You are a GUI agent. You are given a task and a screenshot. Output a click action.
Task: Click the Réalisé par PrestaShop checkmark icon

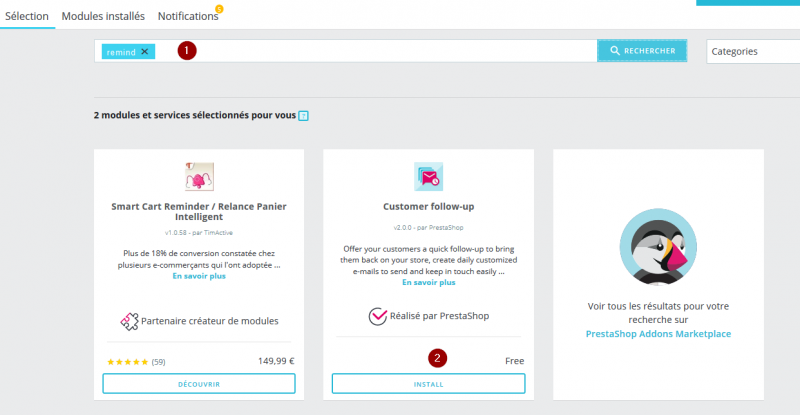(x=378, y=316)
